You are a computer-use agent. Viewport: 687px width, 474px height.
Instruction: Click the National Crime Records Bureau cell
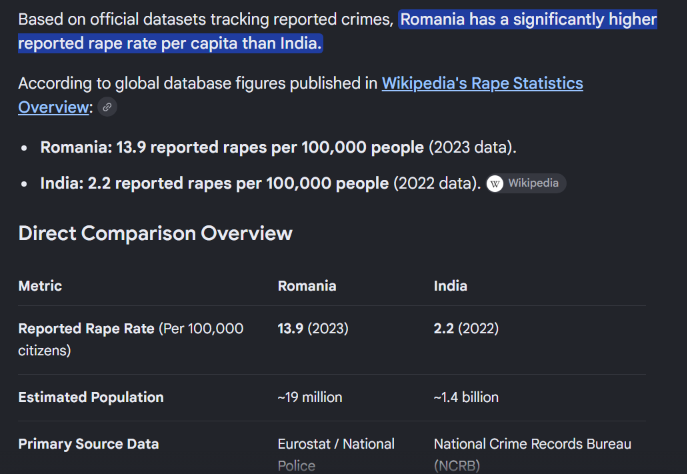tap(532, 455)
